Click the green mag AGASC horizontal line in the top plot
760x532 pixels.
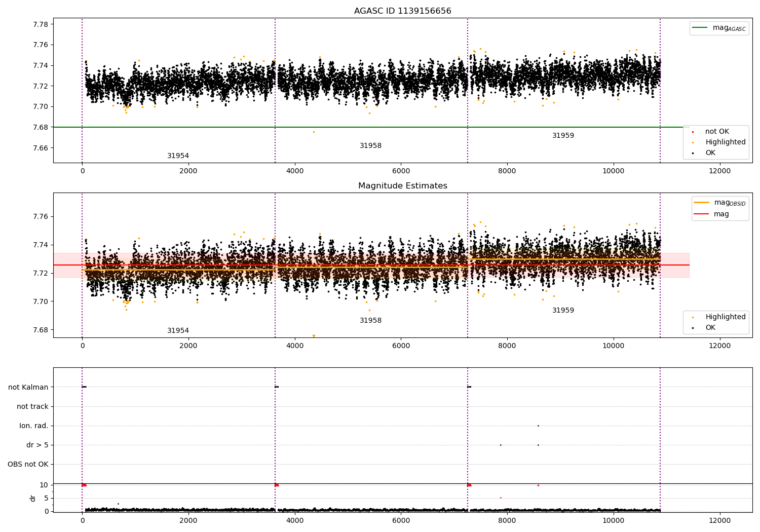tap(371, 127)
